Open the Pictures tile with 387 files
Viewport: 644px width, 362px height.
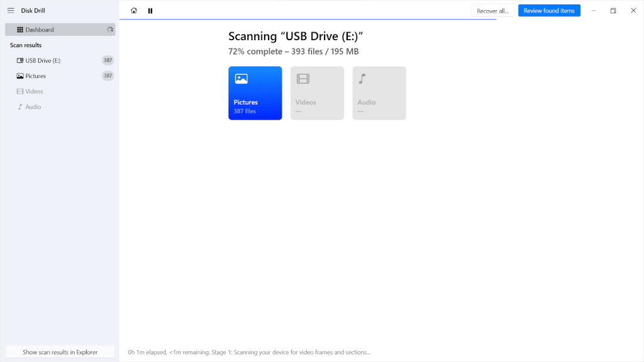(x=255, y=93)
